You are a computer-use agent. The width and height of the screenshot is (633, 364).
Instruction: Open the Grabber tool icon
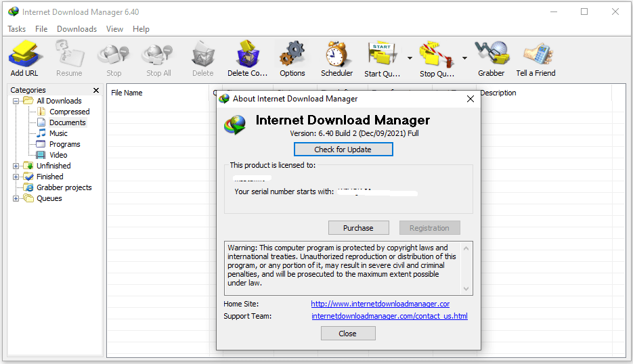click(x=492, y=53)
